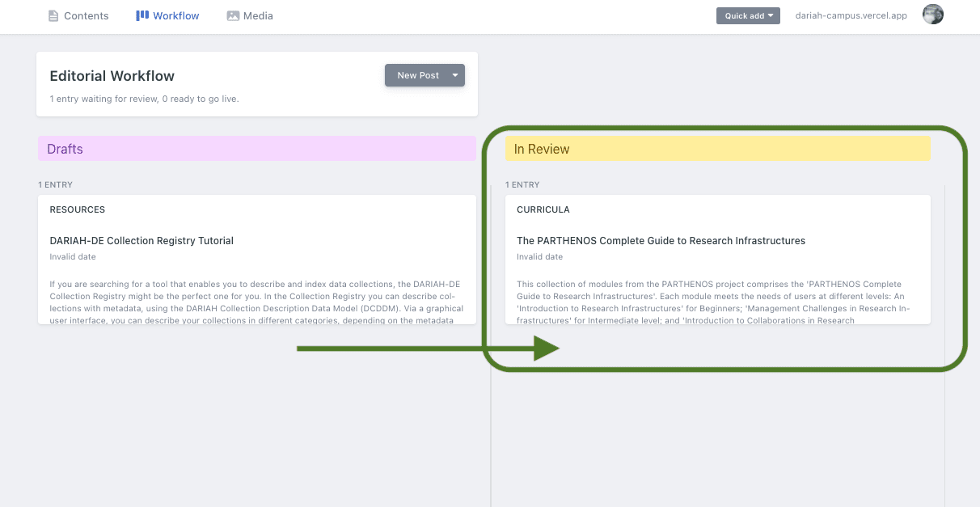Open the Quick add dropdown
This screenshot has width=980, height=507.
(747, 15)
